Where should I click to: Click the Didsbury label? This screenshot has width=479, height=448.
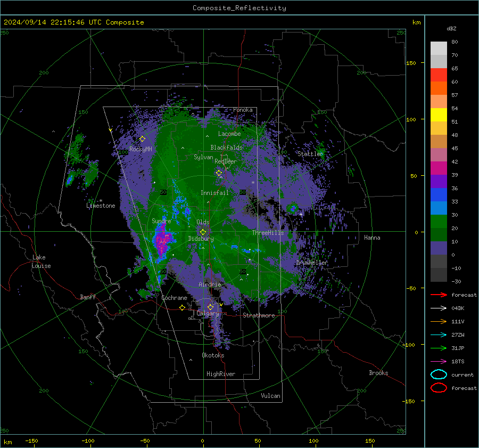(201, 239)
